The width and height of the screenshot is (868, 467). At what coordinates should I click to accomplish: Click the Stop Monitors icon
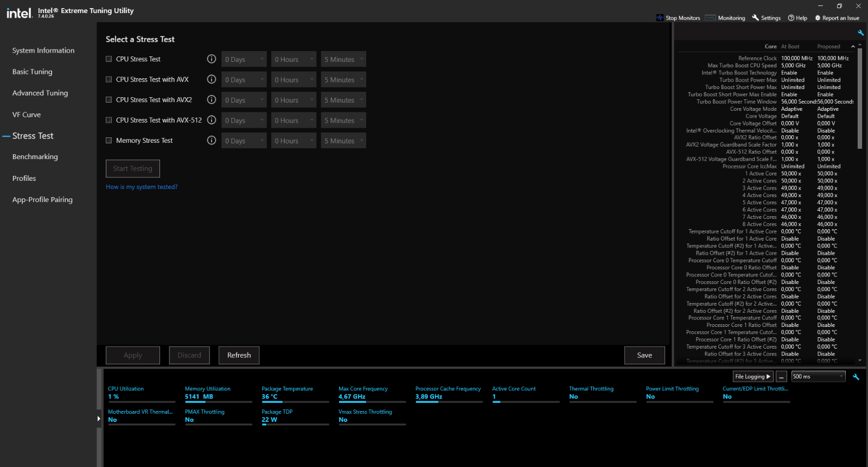pos(660,18)
